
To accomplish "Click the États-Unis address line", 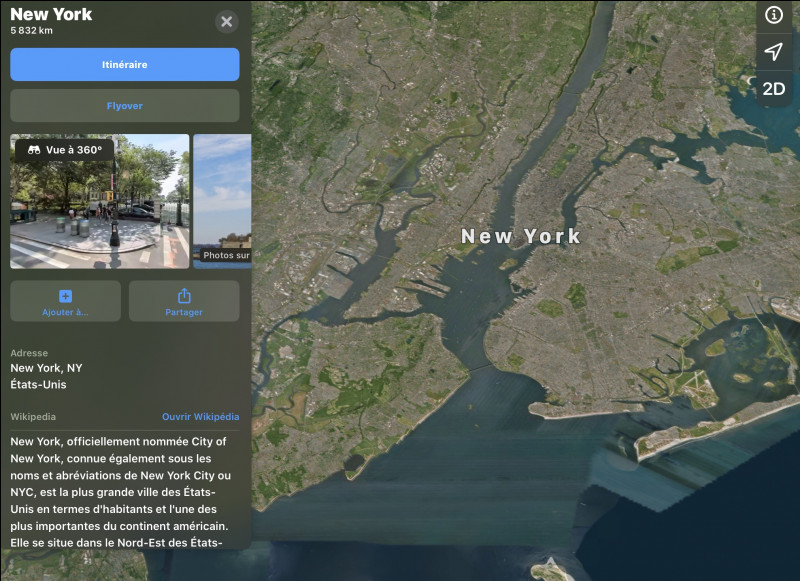I will [38, 385].
